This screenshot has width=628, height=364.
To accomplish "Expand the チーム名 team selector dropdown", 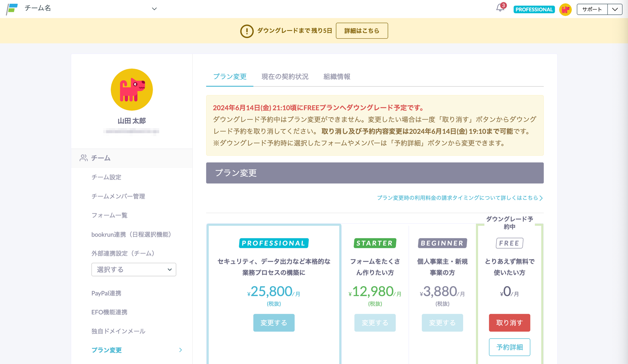I will (154, 9).
